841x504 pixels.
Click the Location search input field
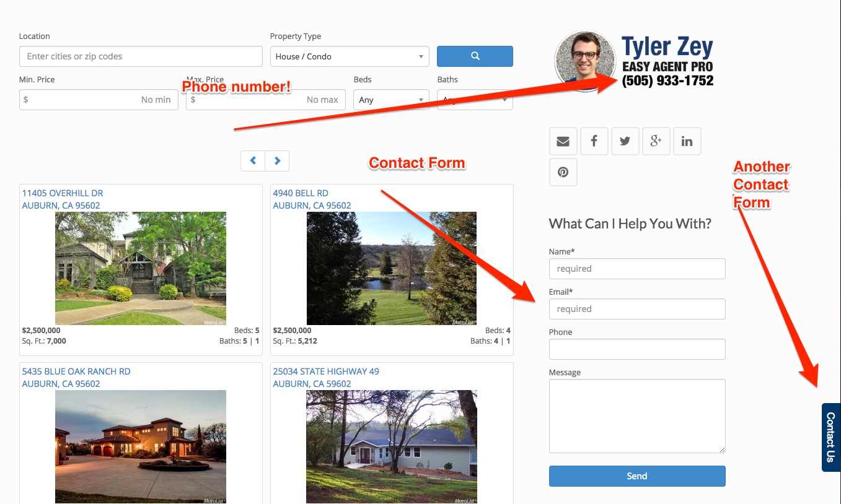(141, 56)
